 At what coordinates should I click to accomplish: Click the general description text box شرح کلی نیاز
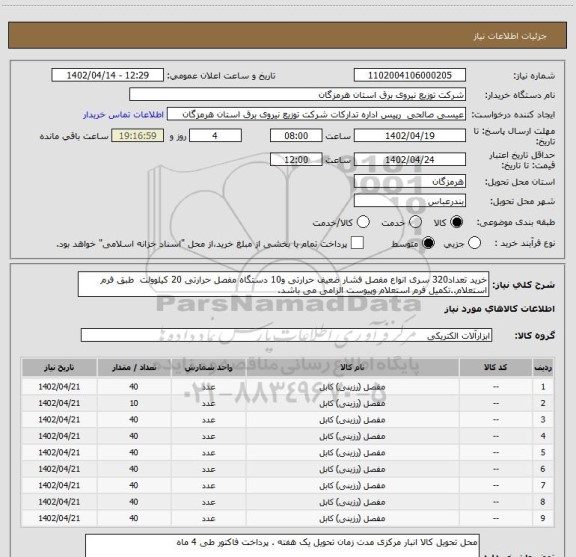[x=283, y=284]
